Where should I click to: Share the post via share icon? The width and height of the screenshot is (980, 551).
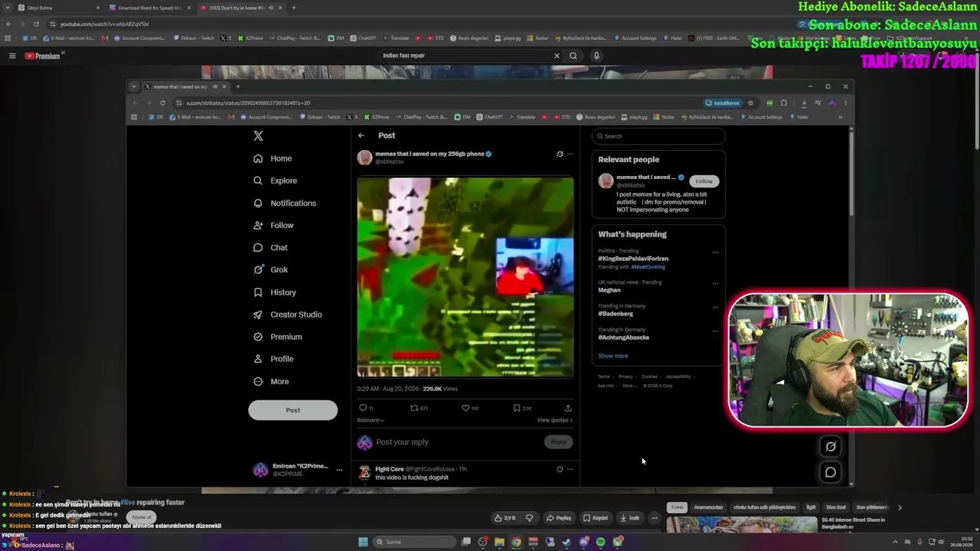(x=568, y=408)
